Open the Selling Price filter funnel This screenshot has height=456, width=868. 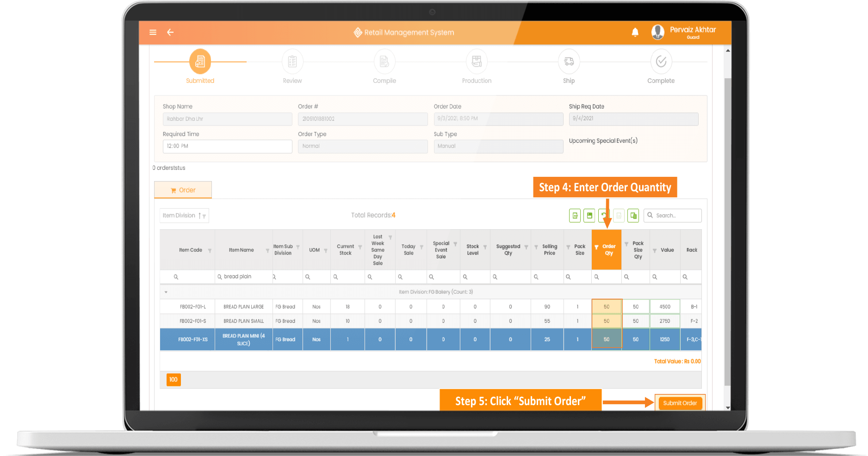point(536,247)
